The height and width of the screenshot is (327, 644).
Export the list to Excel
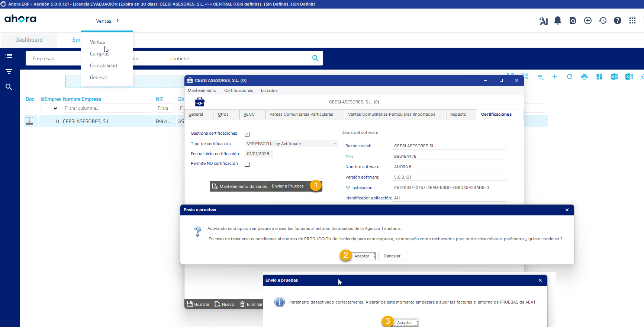(x=629, y=77)
